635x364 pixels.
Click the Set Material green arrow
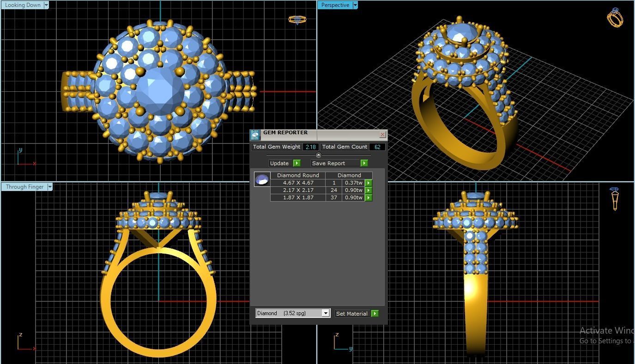pyautogui.click(x=375, y=313)
